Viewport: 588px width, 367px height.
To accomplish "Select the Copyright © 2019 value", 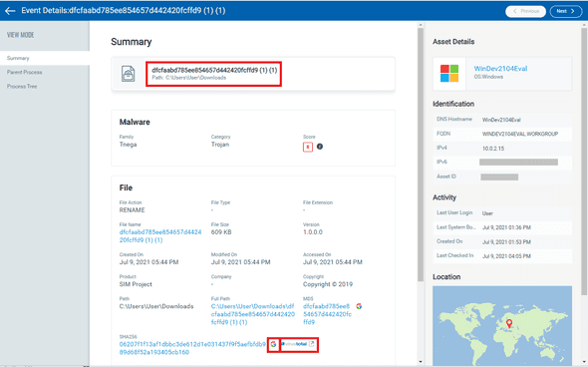I will 328,284.
